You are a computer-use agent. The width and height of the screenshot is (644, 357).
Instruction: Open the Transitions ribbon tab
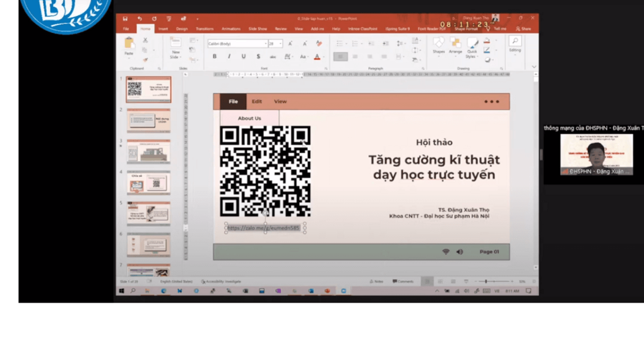(205, 29)
